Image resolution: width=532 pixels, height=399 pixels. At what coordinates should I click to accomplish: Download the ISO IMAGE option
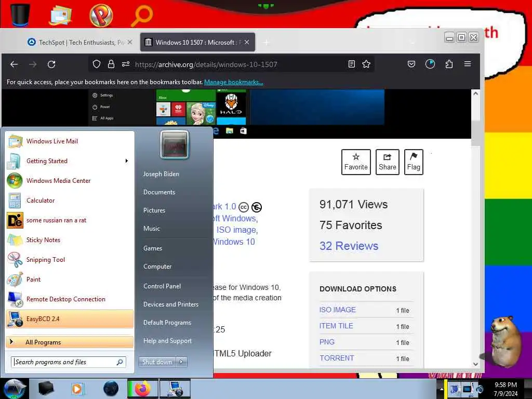[x=338, y=310]
